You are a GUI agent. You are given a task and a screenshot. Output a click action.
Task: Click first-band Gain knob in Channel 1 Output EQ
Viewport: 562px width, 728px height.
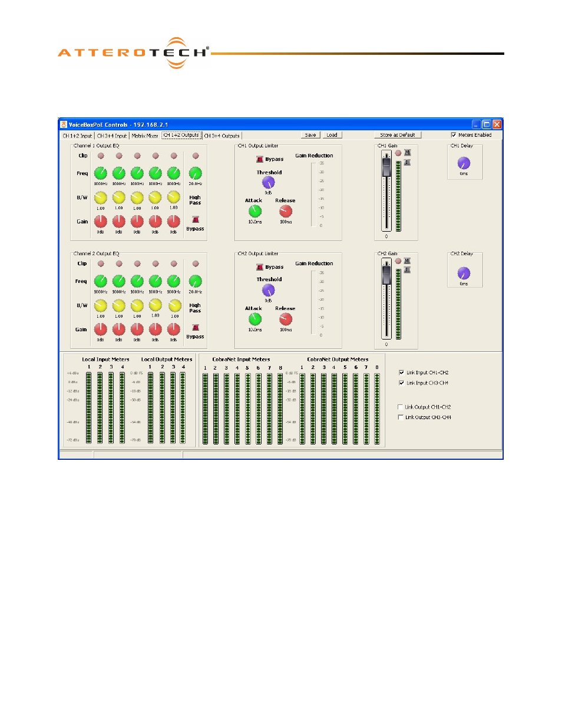click(101, 222)
